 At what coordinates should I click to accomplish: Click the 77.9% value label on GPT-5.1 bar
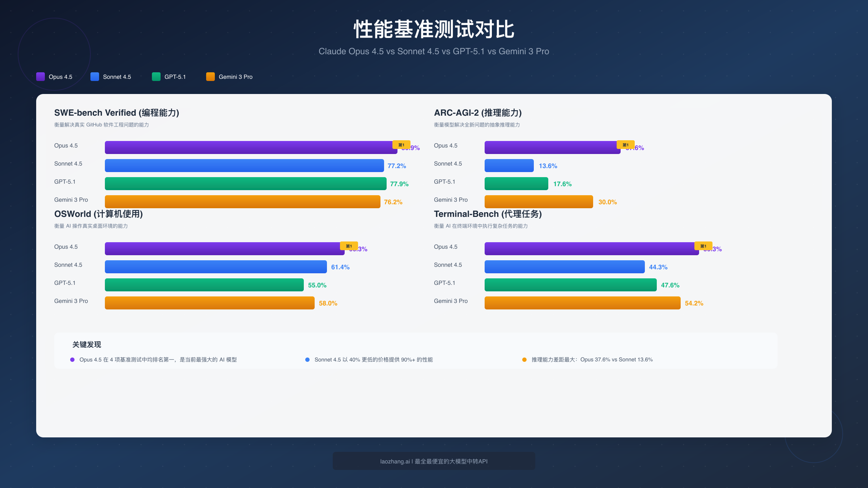[x=399, y=184]
